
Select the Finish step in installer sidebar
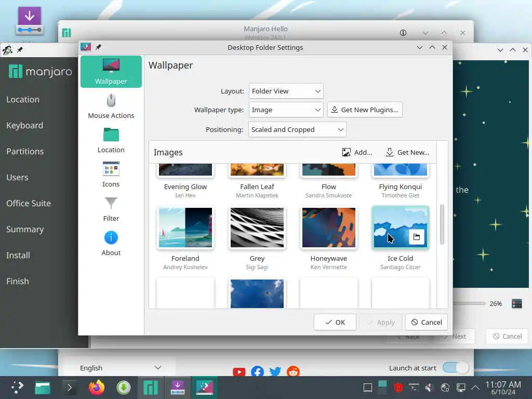coord(18,281)
